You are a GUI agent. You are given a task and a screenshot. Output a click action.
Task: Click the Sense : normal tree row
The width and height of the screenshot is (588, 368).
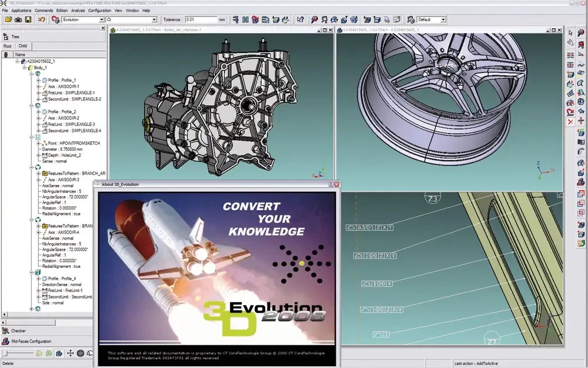55,161
